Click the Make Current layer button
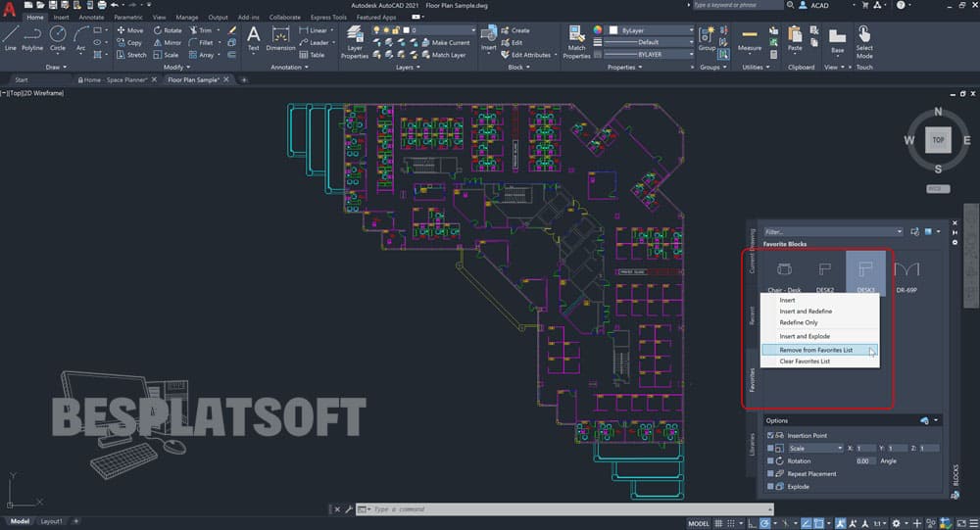The image size is (980, 530). (x=445, y=43)
